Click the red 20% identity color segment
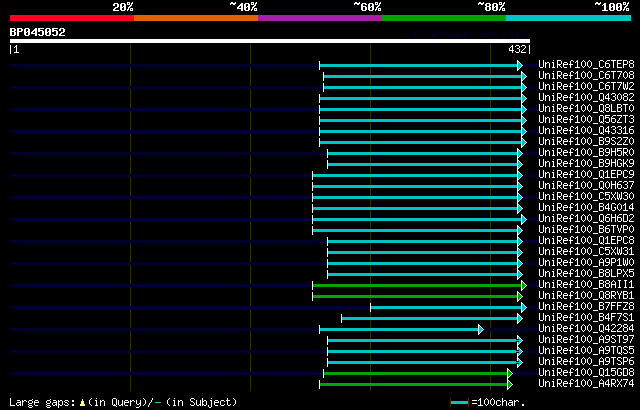 72,18
